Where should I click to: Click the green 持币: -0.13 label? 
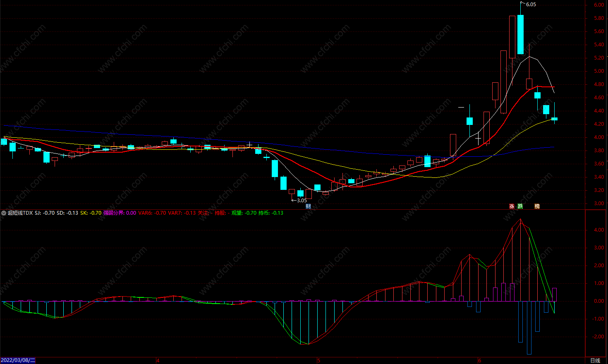click(x=271, y=213)
